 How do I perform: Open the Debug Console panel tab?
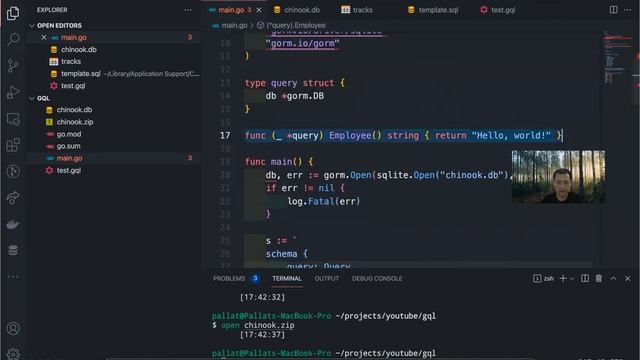(x=377, y=278)
